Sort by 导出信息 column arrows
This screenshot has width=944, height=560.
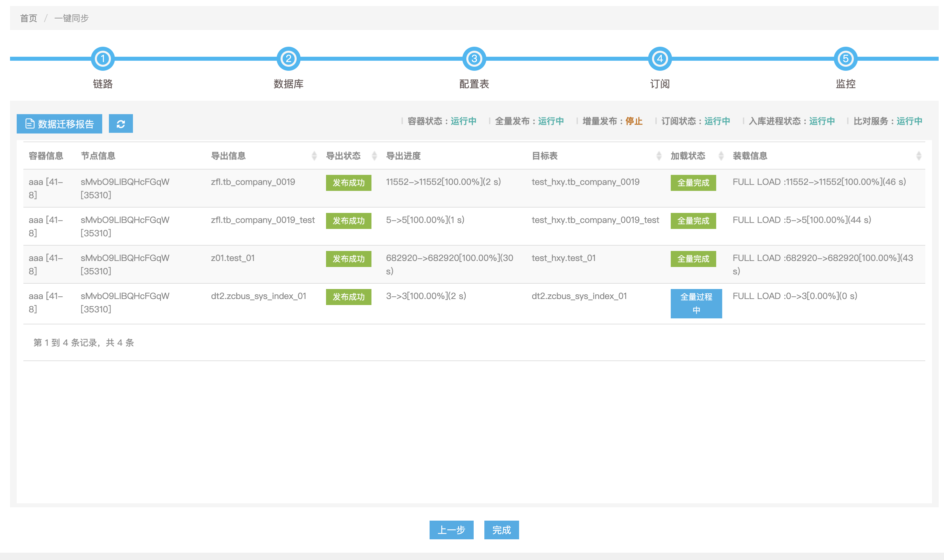[x=314, y=156]
